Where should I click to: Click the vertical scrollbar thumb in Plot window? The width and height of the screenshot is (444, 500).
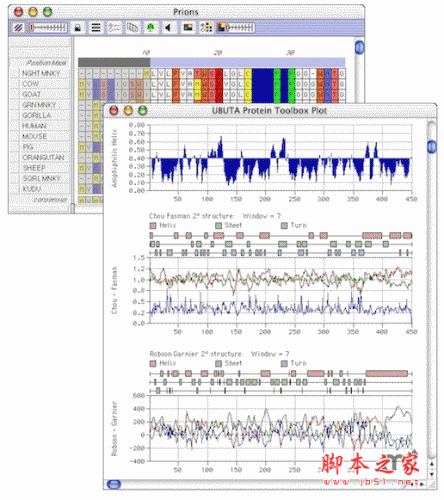pos(432,146)
